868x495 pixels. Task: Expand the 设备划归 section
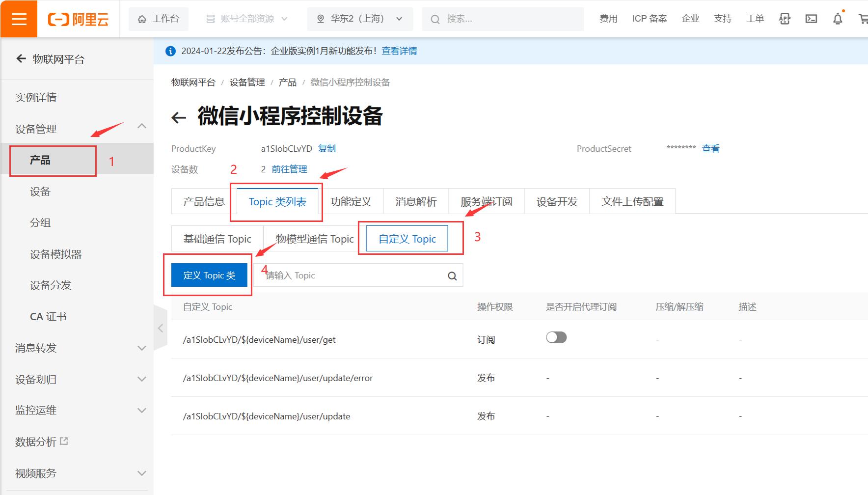pos(142,379)
